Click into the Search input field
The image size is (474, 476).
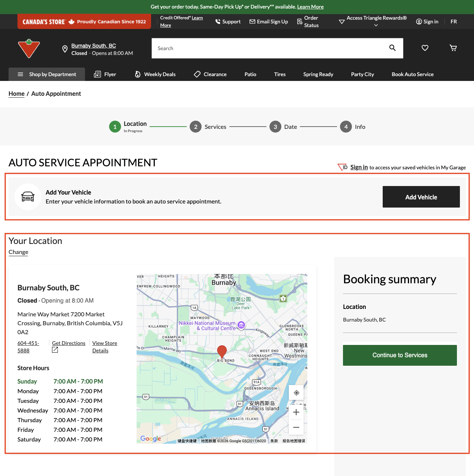[267, 48]
